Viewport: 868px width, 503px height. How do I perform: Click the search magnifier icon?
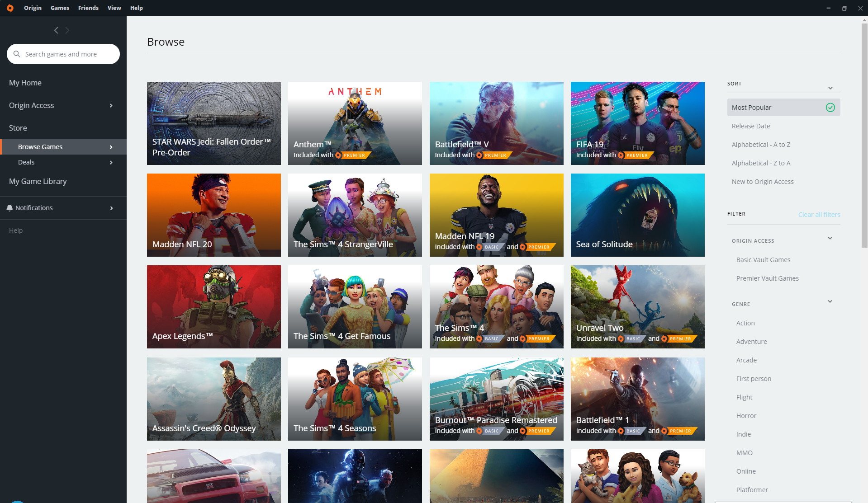pyautogui.click(x=17, y=54)
